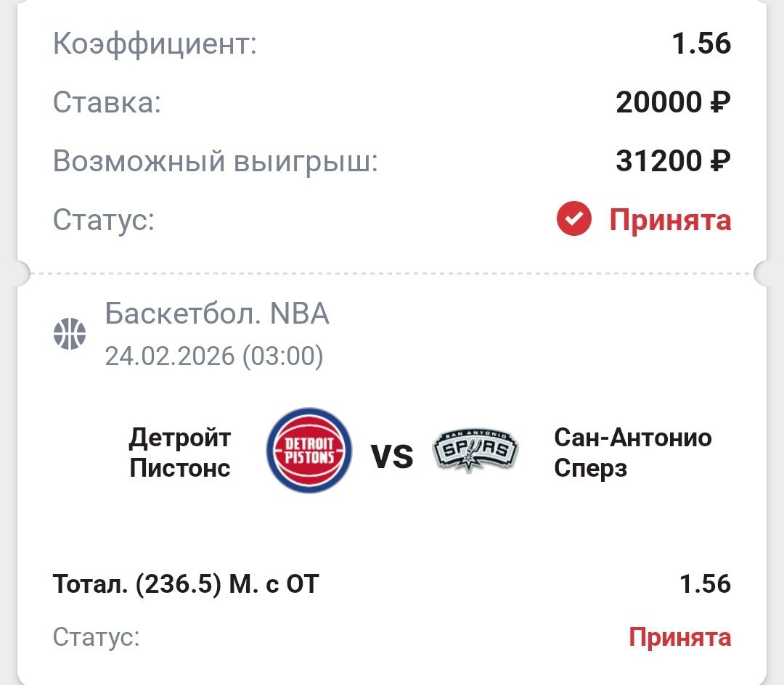
Task: Click the match date 24.02.2026 (03:00)
Action: click(x=214, y=356)
